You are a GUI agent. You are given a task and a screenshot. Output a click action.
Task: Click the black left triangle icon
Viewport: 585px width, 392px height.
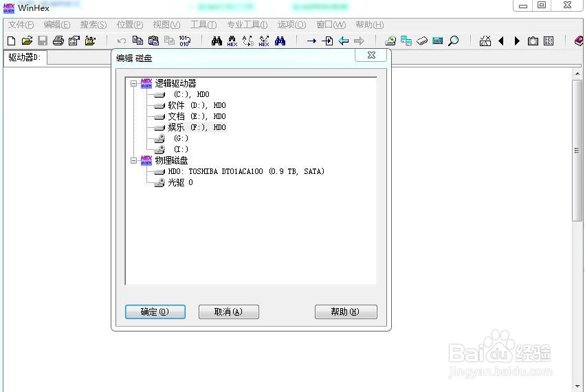[501, 41]
